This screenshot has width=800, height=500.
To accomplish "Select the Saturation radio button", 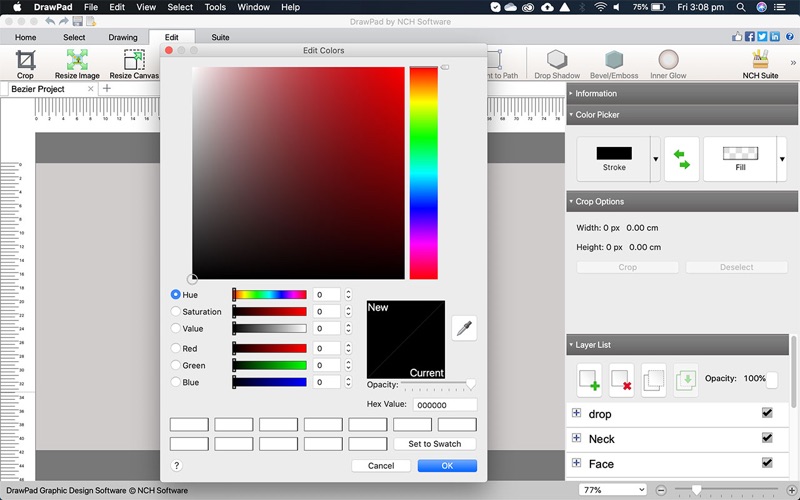I will pos(176,312).
